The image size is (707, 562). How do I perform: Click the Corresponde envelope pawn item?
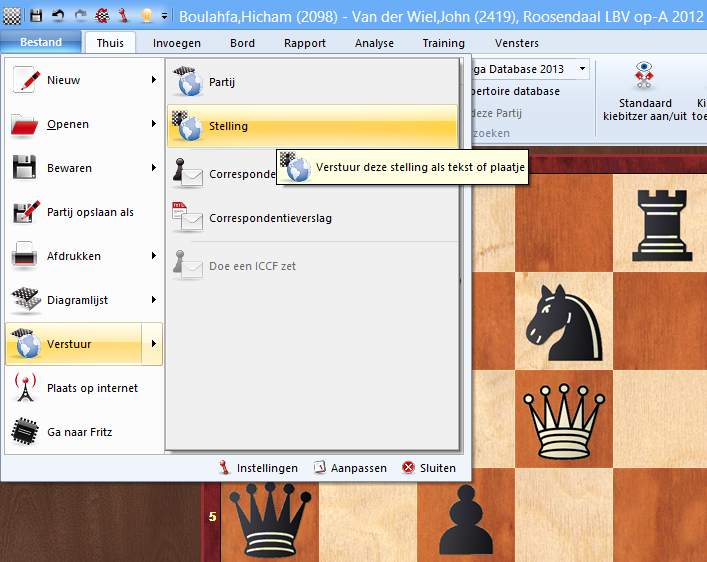223,174
